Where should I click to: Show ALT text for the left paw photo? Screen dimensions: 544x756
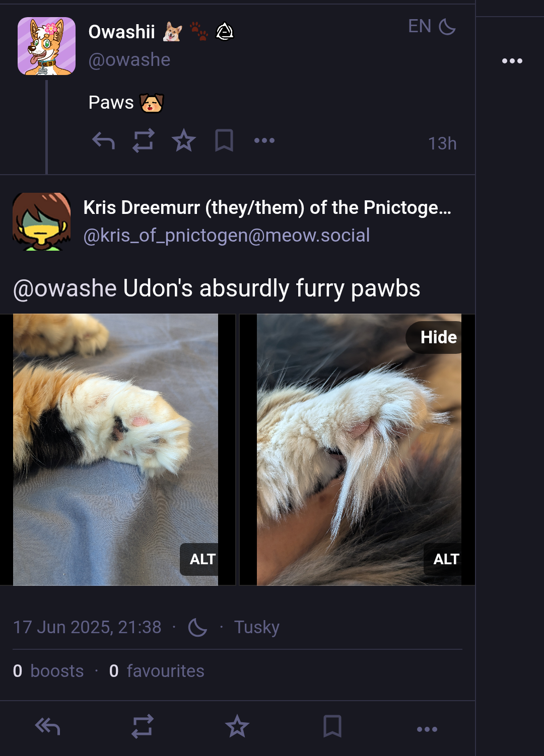tap(201, 559)
